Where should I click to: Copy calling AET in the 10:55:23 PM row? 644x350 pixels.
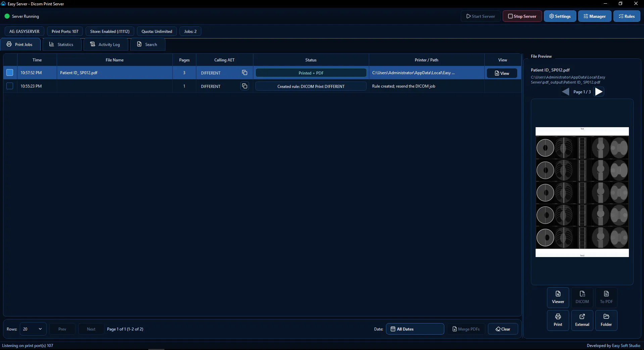tap(245, 86)
